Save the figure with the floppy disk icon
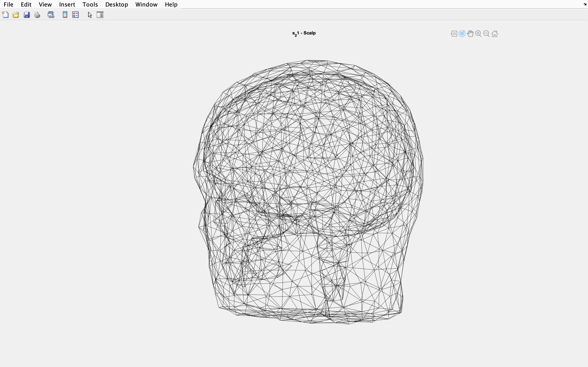This screenshot has height=367, width=588. point(27,15)
